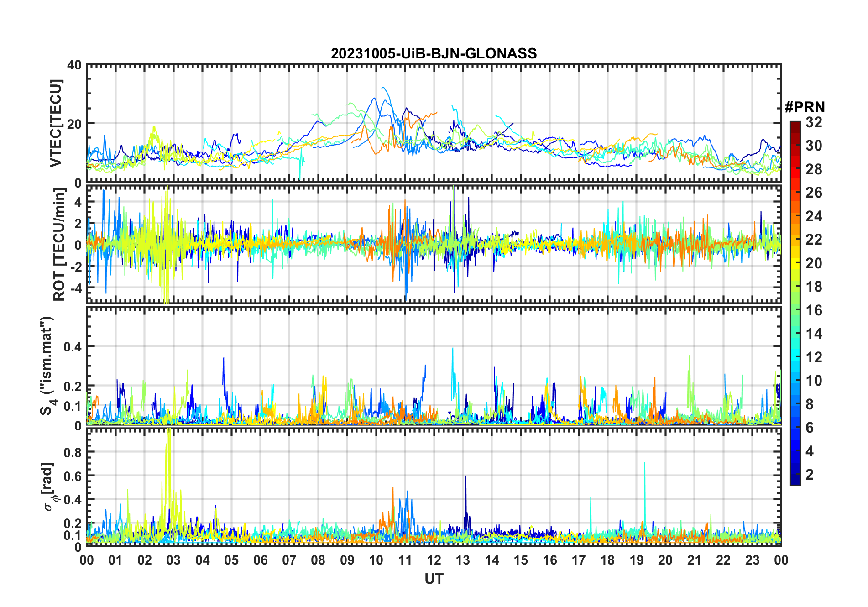This screenshot has width=868, height=607.
Task: Click UT axis hour label 15
Action: (x=521, y=560)
